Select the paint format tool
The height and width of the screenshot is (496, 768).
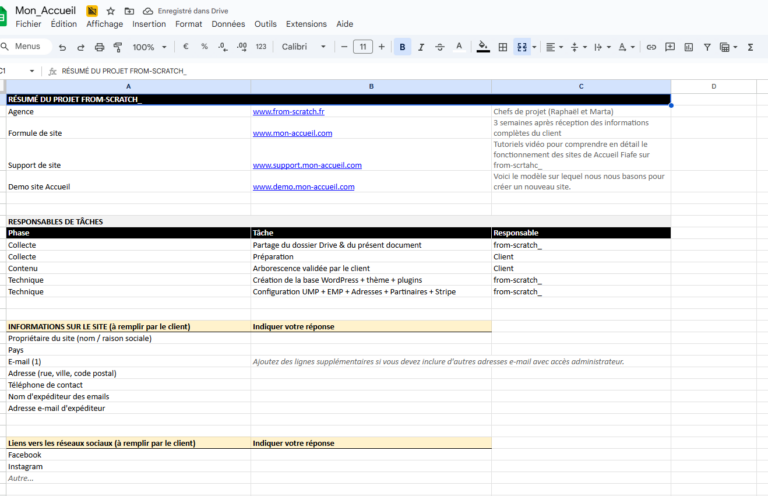coord(118,47)
